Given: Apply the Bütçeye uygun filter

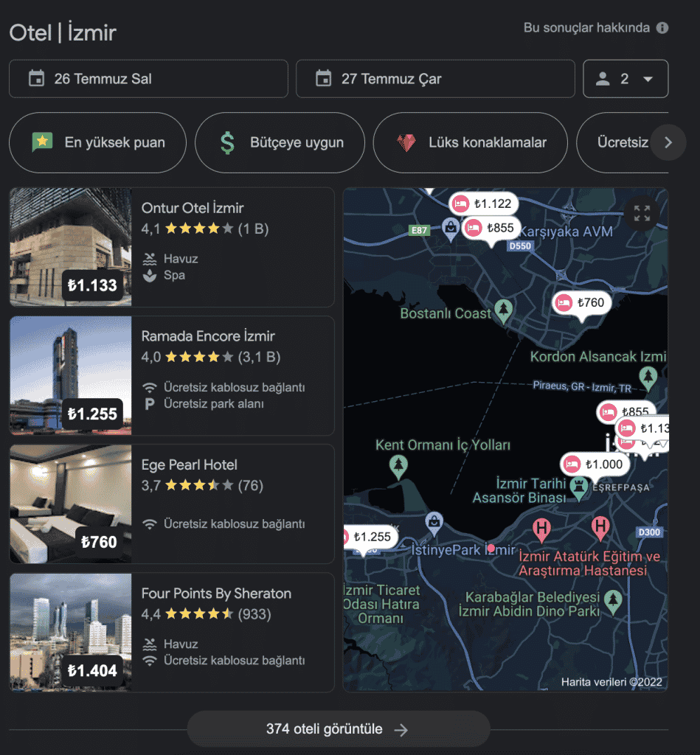Looking at the screenshot, I should click(280, 142).
